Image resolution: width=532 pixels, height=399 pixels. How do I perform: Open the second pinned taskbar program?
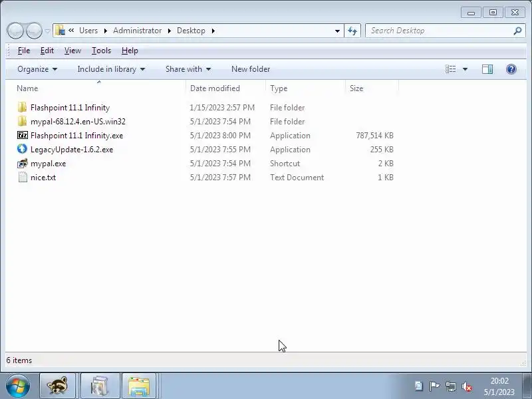[x=100, y=386]
